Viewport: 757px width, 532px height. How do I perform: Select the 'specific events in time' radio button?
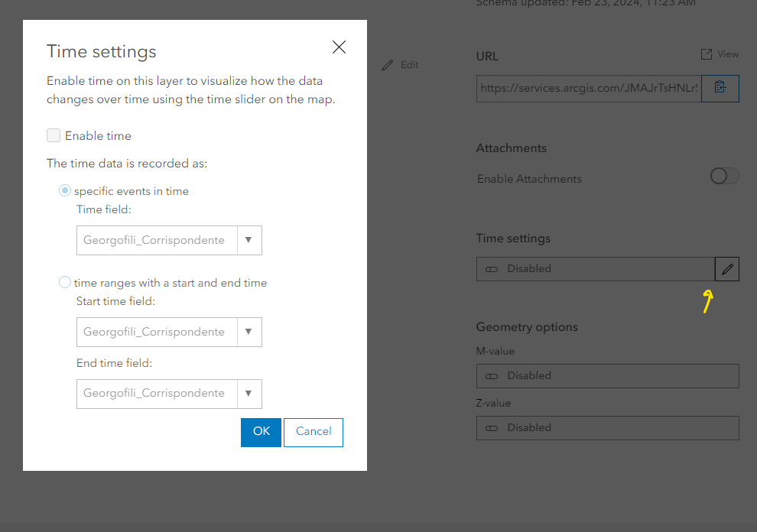point(65,190)
